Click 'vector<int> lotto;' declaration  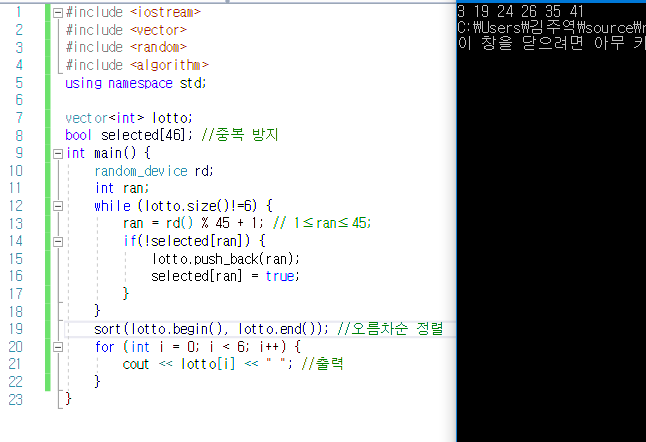[x=129, y=118]
